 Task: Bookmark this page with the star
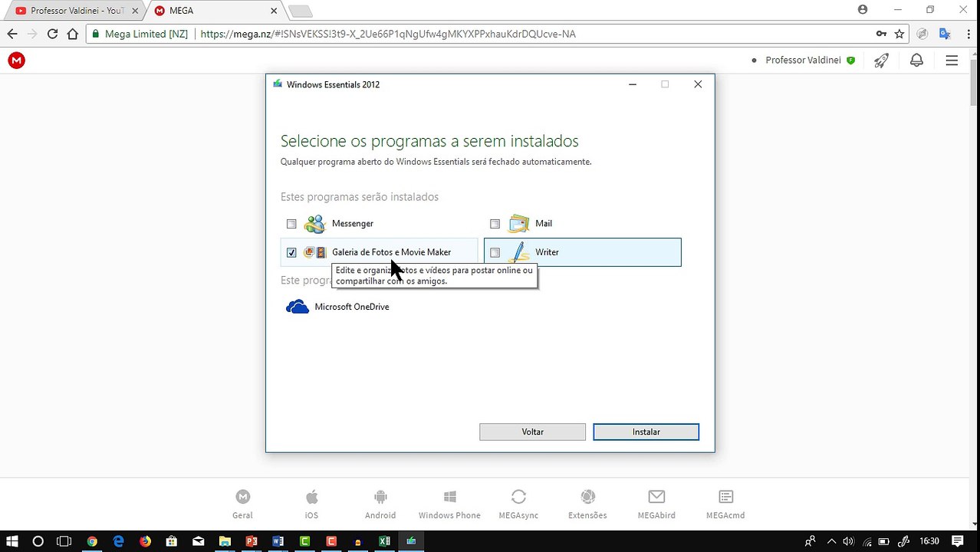point(899,34)
